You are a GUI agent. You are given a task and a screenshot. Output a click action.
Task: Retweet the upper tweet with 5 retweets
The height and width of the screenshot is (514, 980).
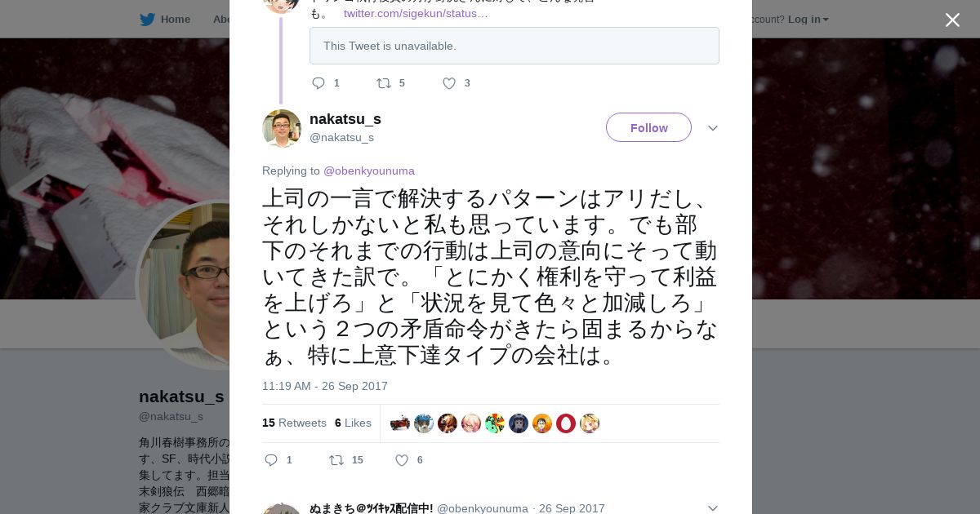pos(383,83)
